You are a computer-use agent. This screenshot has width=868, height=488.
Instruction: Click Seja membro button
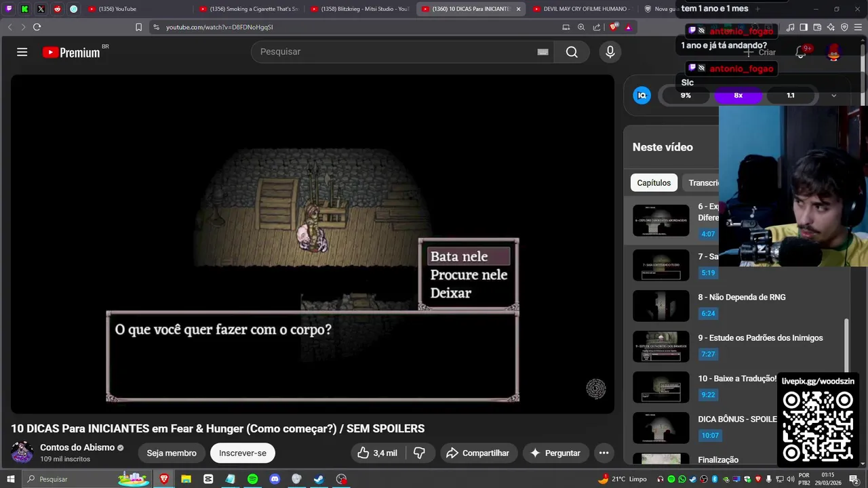(172, 453)
